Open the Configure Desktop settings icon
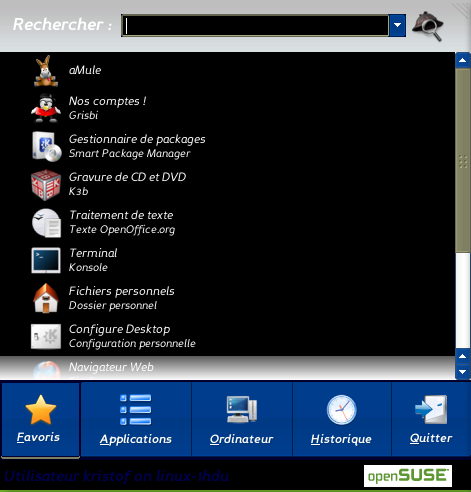Viewport: 471px width, 492px height. pos(46,336)
